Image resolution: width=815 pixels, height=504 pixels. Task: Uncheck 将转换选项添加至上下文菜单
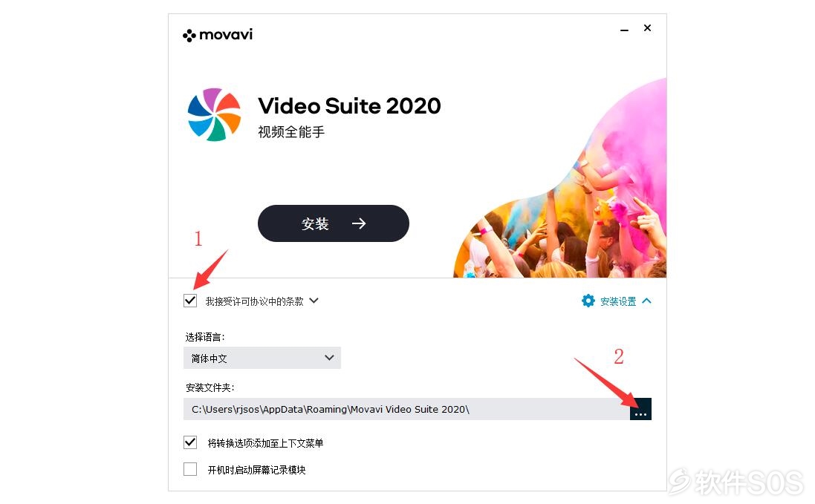(190, 442)
